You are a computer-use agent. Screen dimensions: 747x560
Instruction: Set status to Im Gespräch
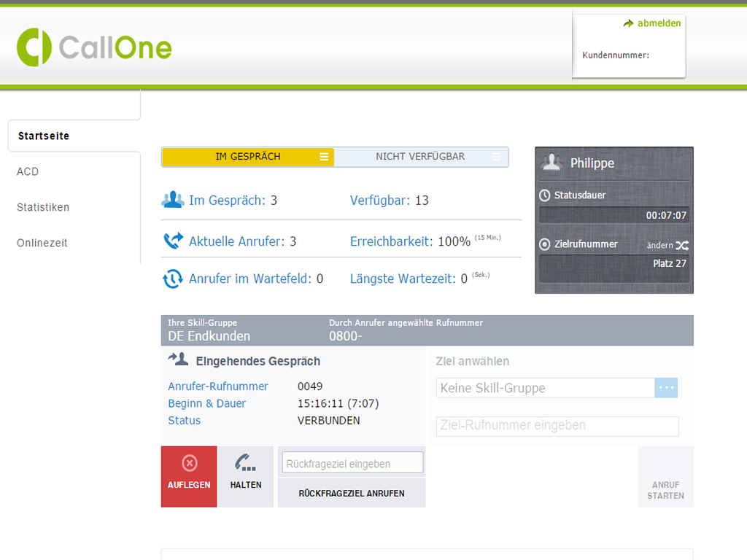coord(247,157)
